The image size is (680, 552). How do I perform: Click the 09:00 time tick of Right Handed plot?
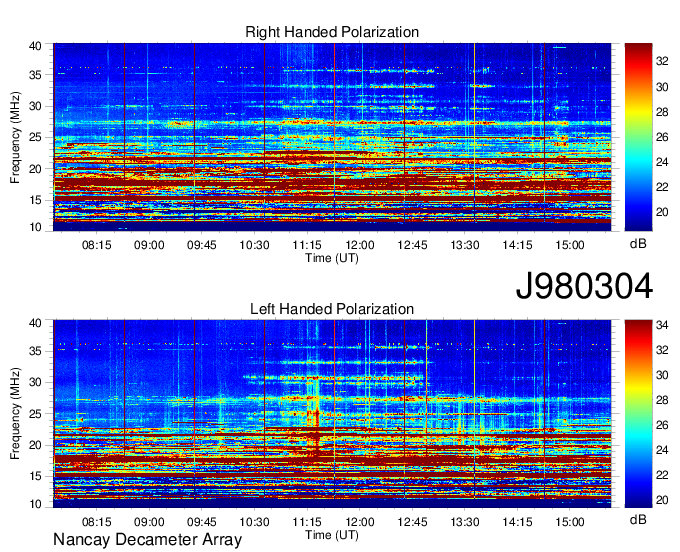tap(149, 245)
